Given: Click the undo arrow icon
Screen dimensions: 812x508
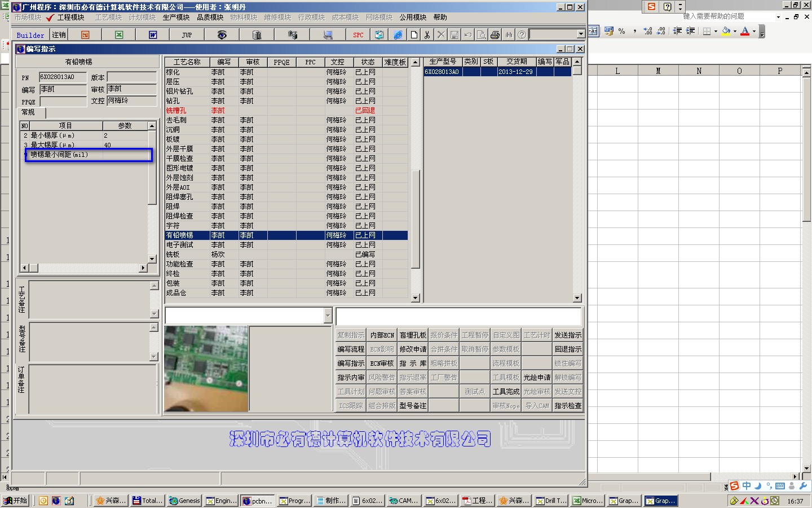Looking at the screenshot, I should point(468,35).
